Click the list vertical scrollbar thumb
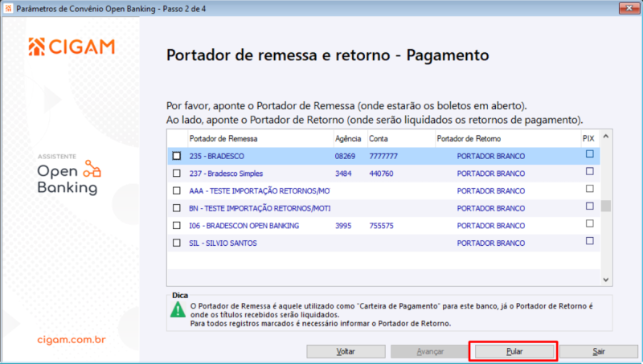Image resolution: width=643 pixels, height=364 pixels. tap(606, 206)
